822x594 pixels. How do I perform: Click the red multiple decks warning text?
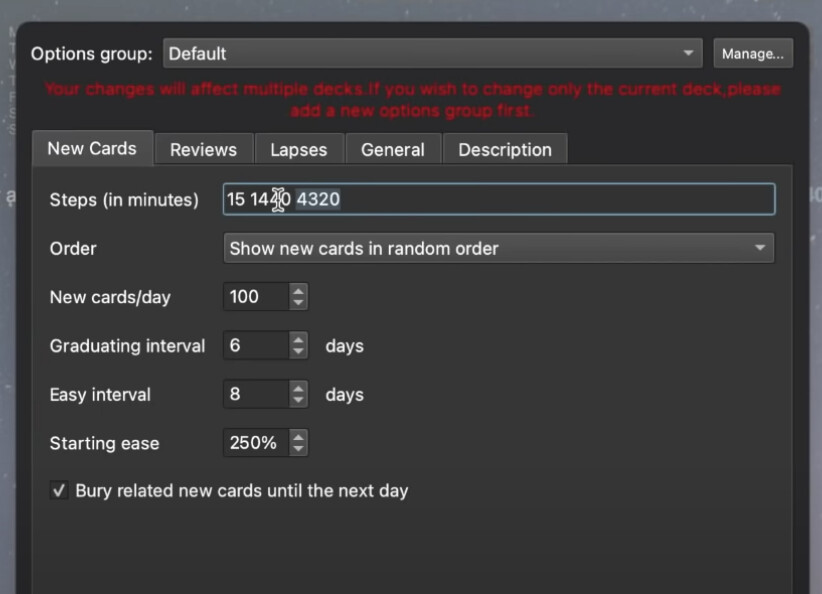point(413,100)
